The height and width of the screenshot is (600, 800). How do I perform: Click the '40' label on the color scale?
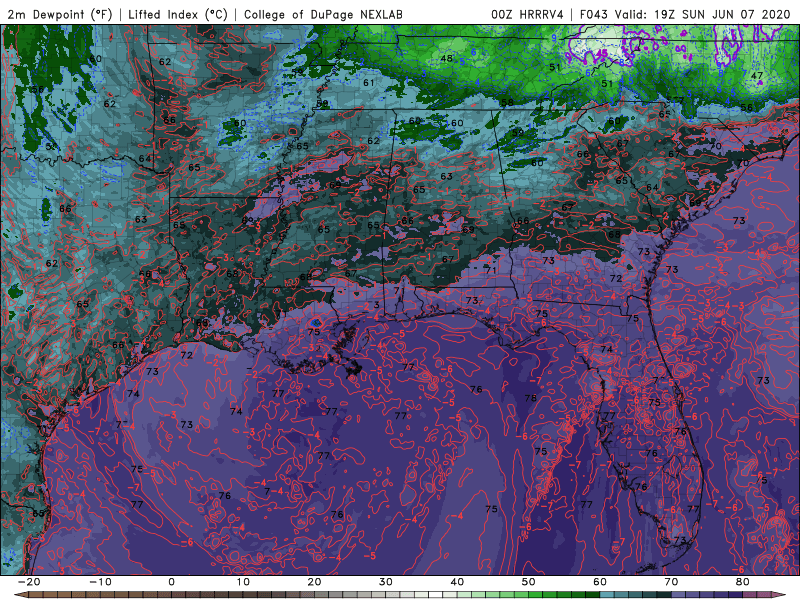(x=457, y=582)
